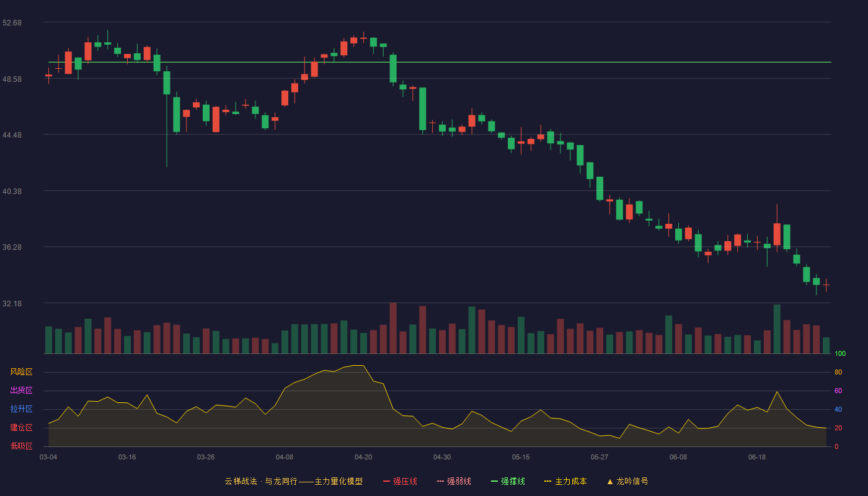Viewport: 868px width, 496px height.
Task: Click the 03-04 date label
Action: coord(48,457)
